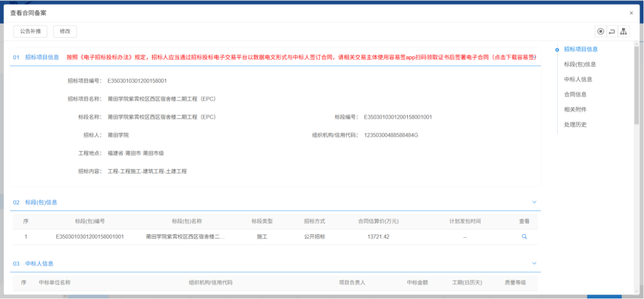Click the magnifier icon in 标段 row

524,237
